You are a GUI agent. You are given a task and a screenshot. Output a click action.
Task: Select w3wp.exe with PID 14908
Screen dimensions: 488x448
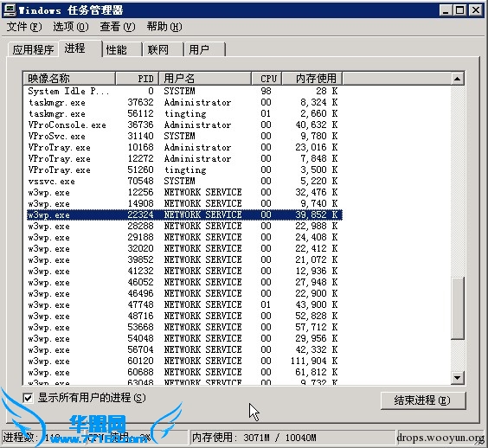(x=184, y=203)
